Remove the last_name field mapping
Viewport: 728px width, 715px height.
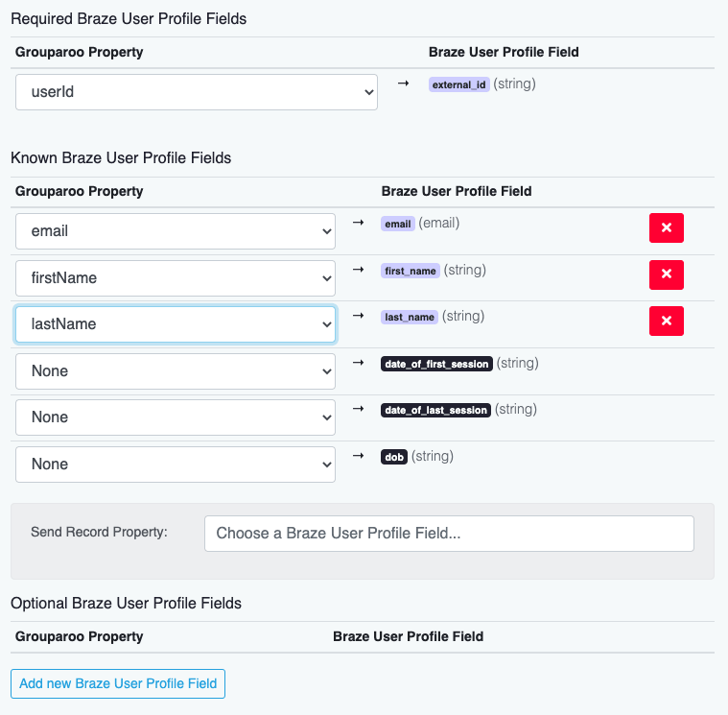[x=666, y=321]
